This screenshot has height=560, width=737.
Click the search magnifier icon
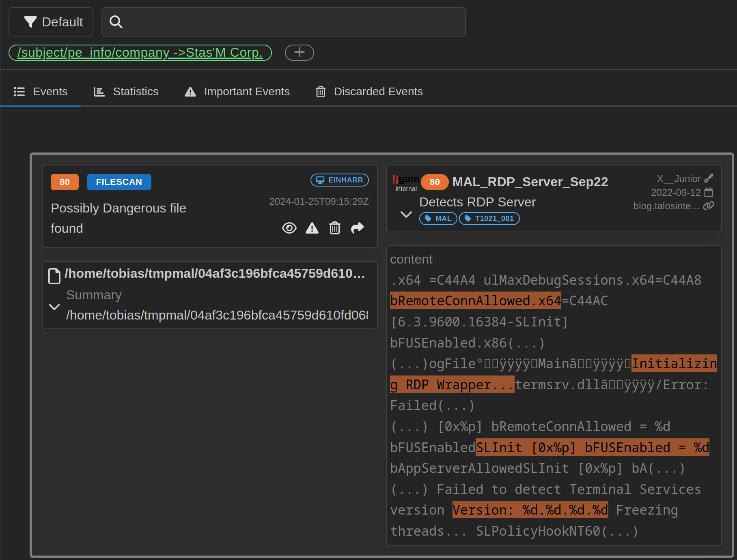pyautogui.click(x=116, y=22)
